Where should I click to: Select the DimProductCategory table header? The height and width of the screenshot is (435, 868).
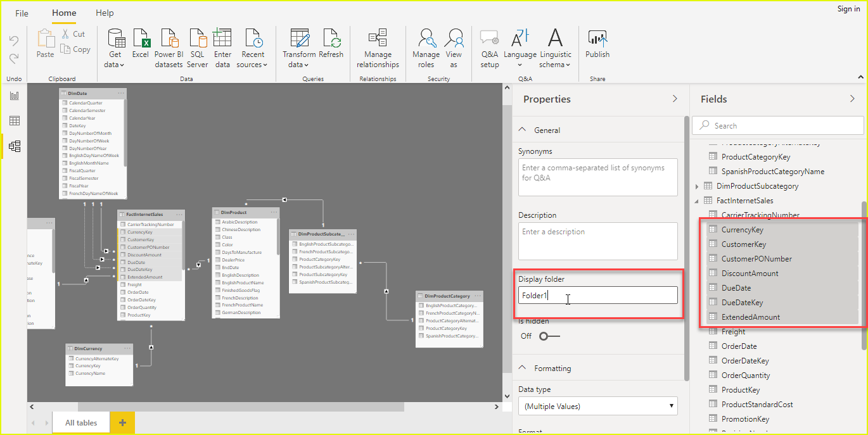[449, 296]
